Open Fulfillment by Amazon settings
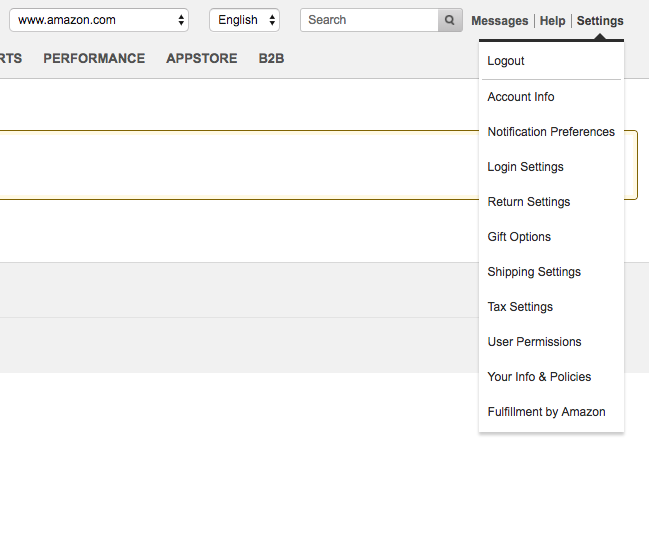Image resolution: width=649 pixels, height=548 pixels. (546, 412)
